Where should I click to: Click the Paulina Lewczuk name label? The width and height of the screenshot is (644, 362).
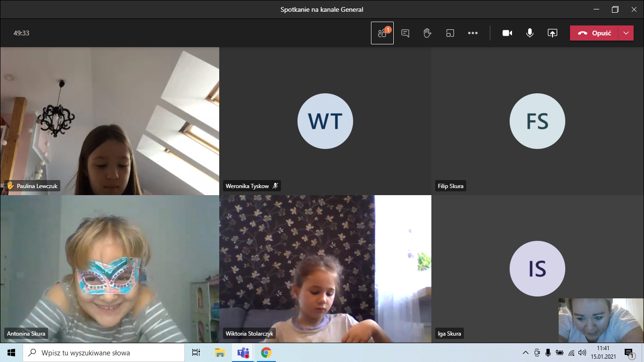click(x=37, y=186)
